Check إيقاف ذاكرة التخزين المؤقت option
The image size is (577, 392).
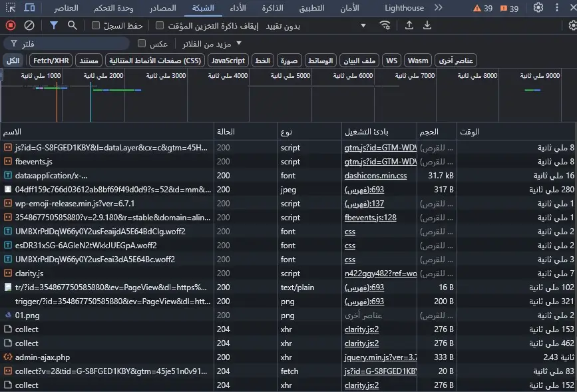click(160, 26)
